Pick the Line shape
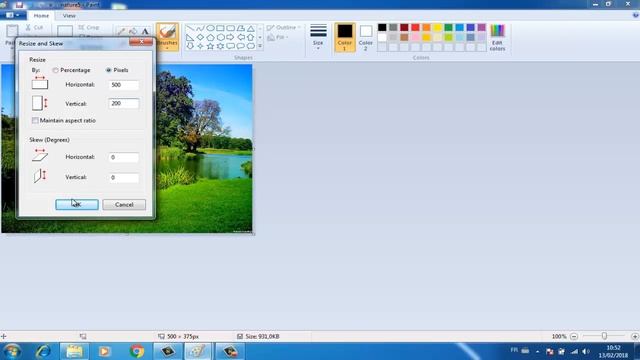The image size is (640, 360). click(190, 28)
